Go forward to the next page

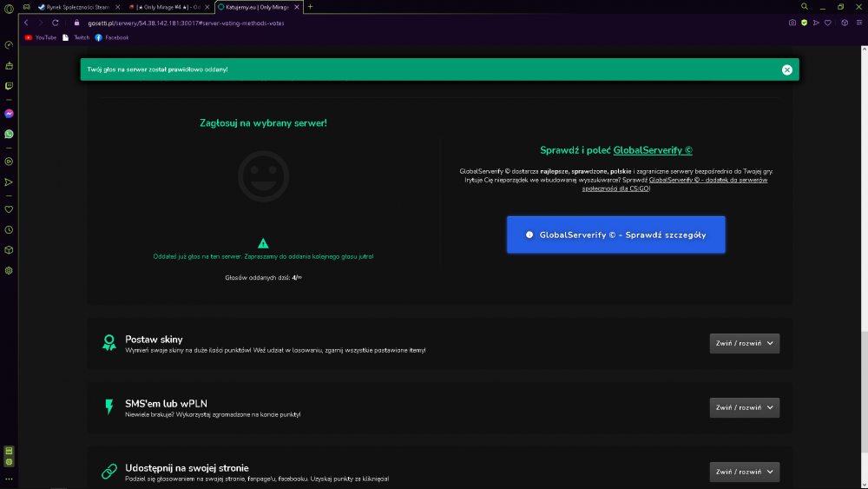pos(40,23)
